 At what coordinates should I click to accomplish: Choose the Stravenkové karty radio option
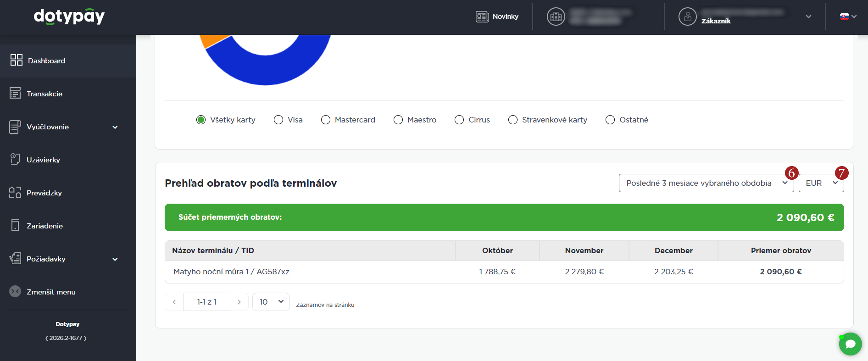pos(513,120)
